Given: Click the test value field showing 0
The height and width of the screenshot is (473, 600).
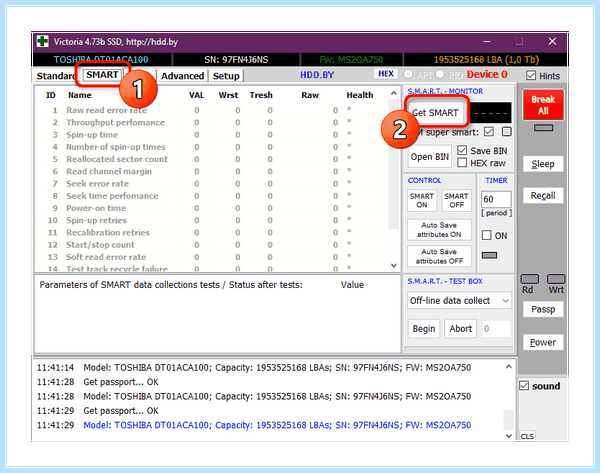Looking at the screenshot, I should (496, 329).
